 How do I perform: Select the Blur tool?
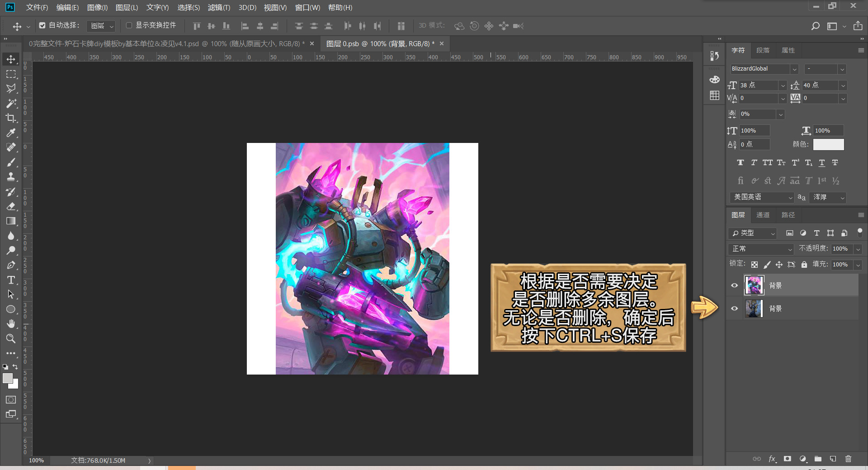(11, 236)
